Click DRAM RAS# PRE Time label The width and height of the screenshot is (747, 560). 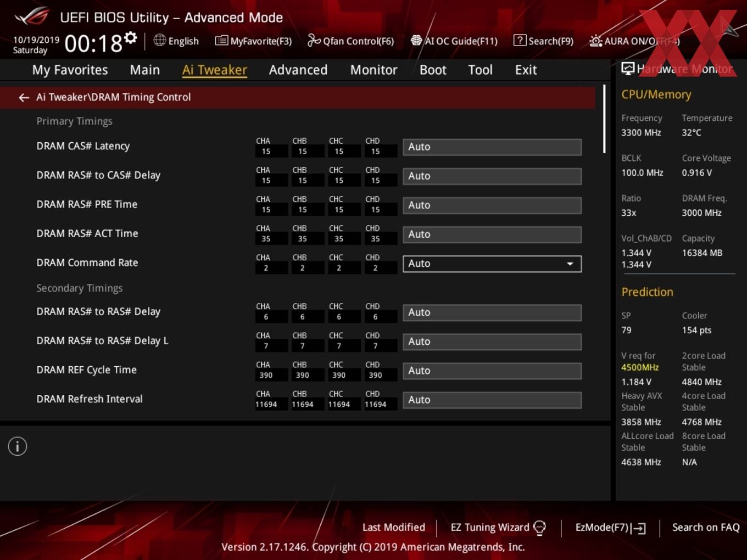pyautogui.click(x=87, y=204)
